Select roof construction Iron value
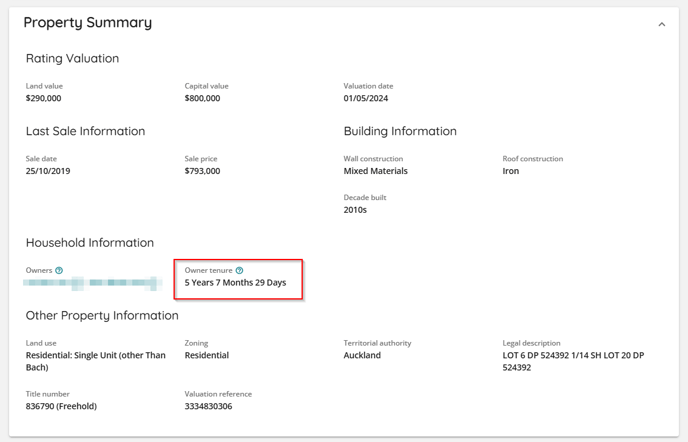 [511, 171]
